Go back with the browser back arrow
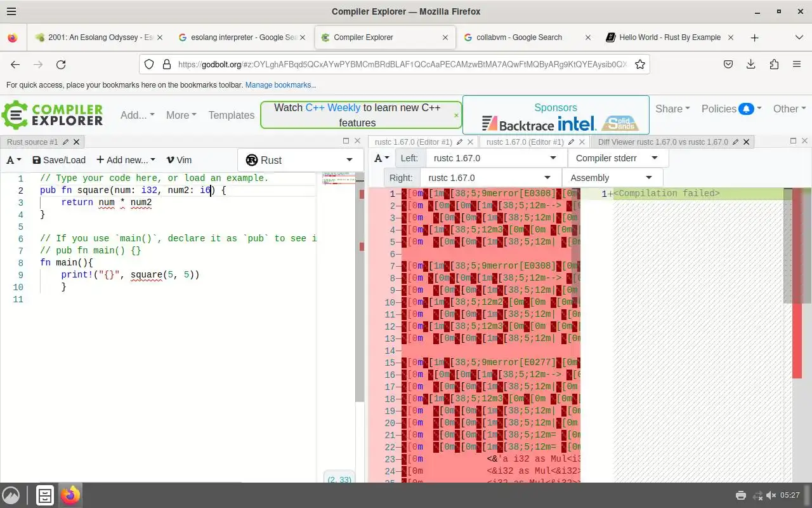The width and height of the screenshot is (812, 508). point(15,64)
